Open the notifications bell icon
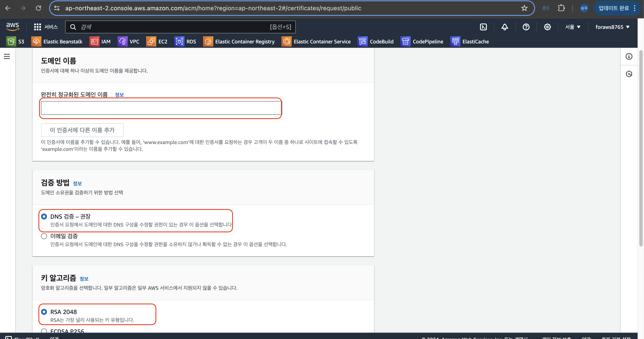 (505, 27)
